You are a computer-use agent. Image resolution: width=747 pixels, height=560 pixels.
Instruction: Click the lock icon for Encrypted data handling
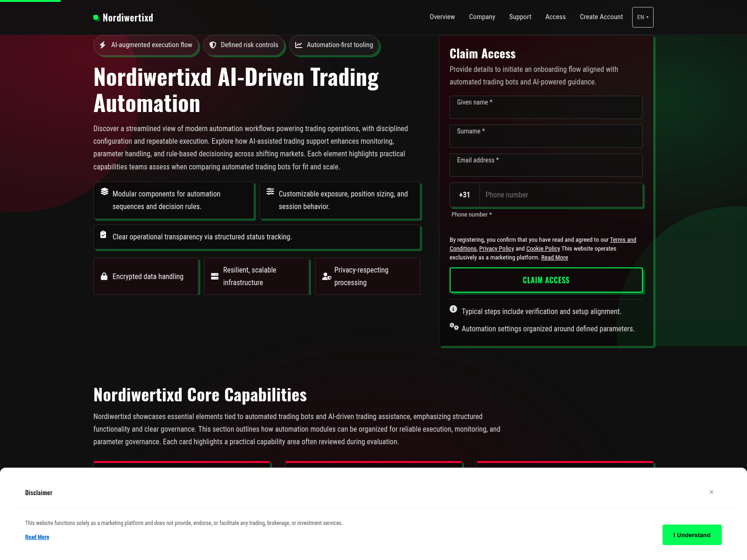click(x=104, y=276)
